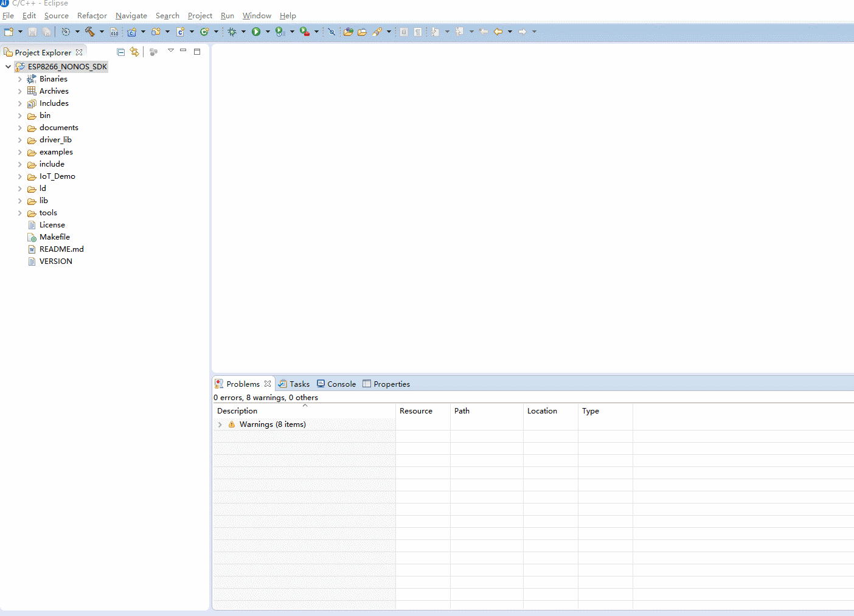Expand the Warnings (8 items) group

(x=220, y=424)
